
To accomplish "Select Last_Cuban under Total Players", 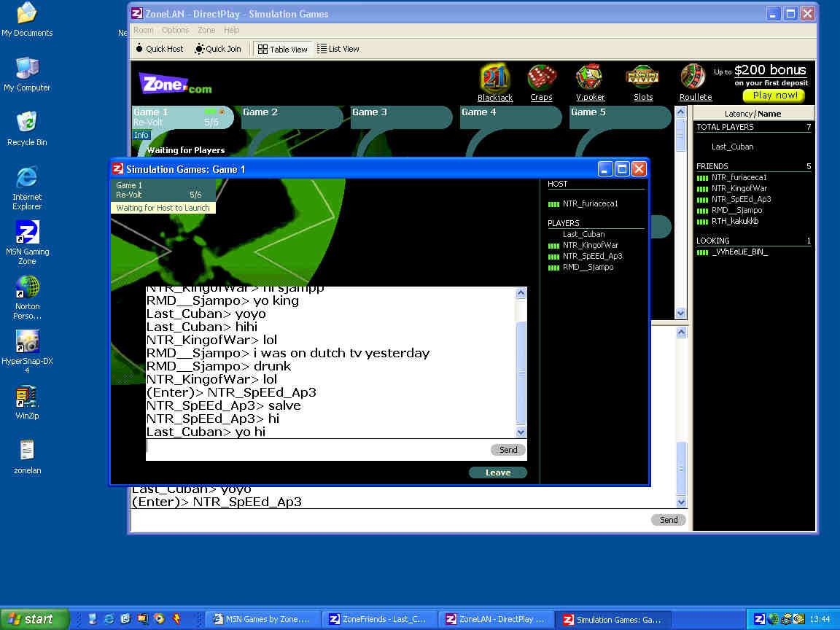I will [732, 147].
